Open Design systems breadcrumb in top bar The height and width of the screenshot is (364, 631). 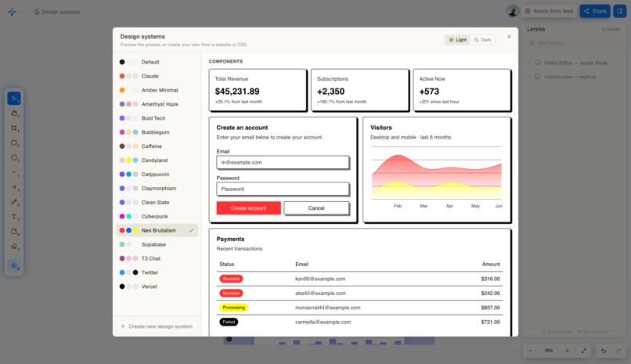pyautogui.click(x=57, y=12)
